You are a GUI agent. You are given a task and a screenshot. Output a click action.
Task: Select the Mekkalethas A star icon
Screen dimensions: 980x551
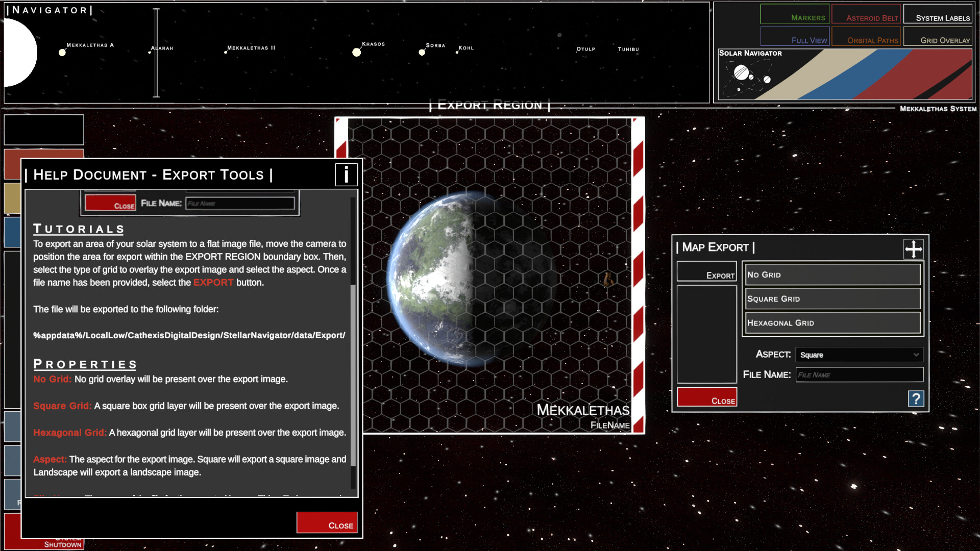point(63,52)
